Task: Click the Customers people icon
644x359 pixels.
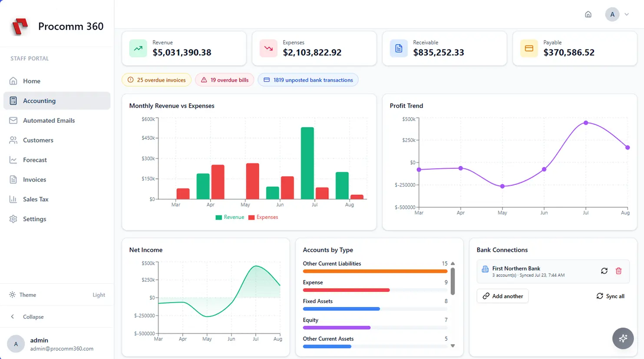Action: [13, 140]
